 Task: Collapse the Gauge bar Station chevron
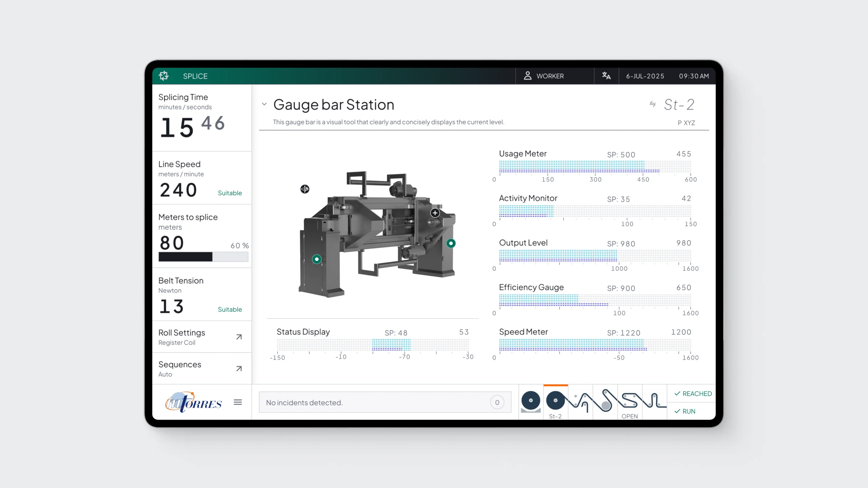click(x=264, y=104)
